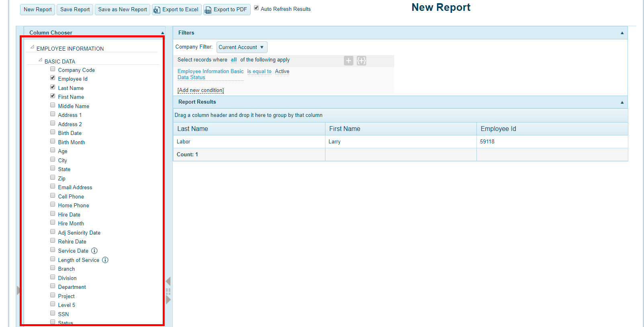Click Employee Information Basic Data Status link

[211, 74]
